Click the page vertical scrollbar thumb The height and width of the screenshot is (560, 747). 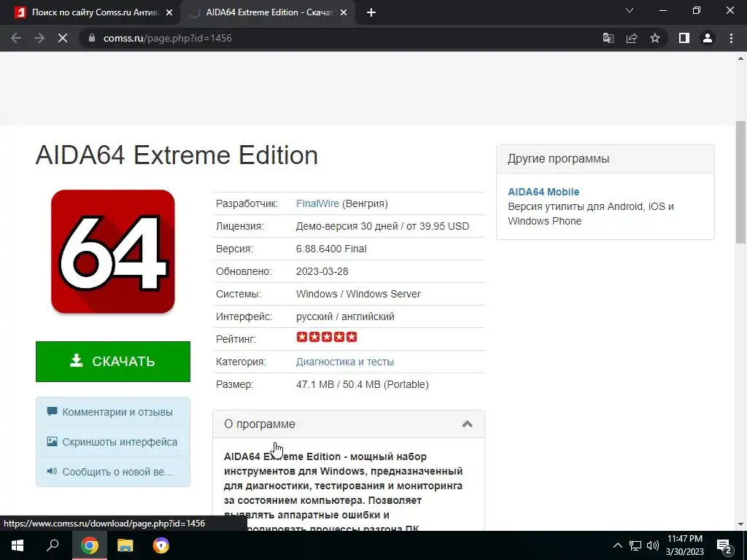pos(741,183)
